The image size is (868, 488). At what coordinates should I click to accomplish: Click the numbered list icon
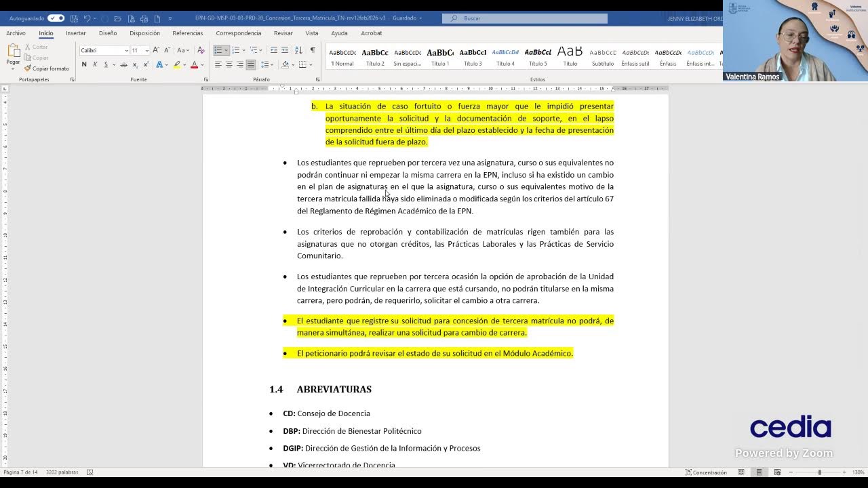[235, 50]
